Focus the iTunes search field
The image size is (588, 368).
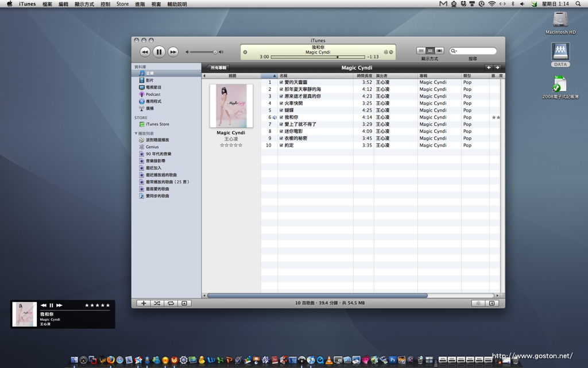tap(473, 51)
